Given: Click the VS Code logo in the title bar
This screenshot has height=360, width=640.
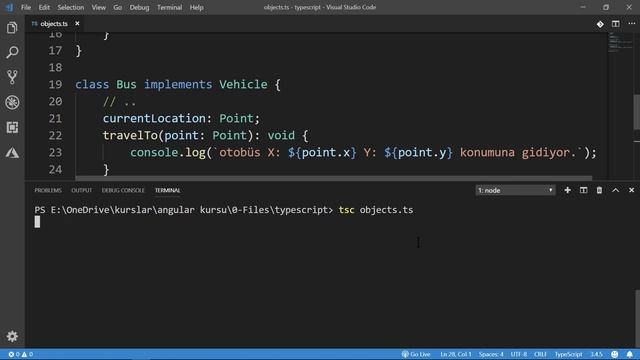Looking at the screenshot, I should tap(9, 7).
